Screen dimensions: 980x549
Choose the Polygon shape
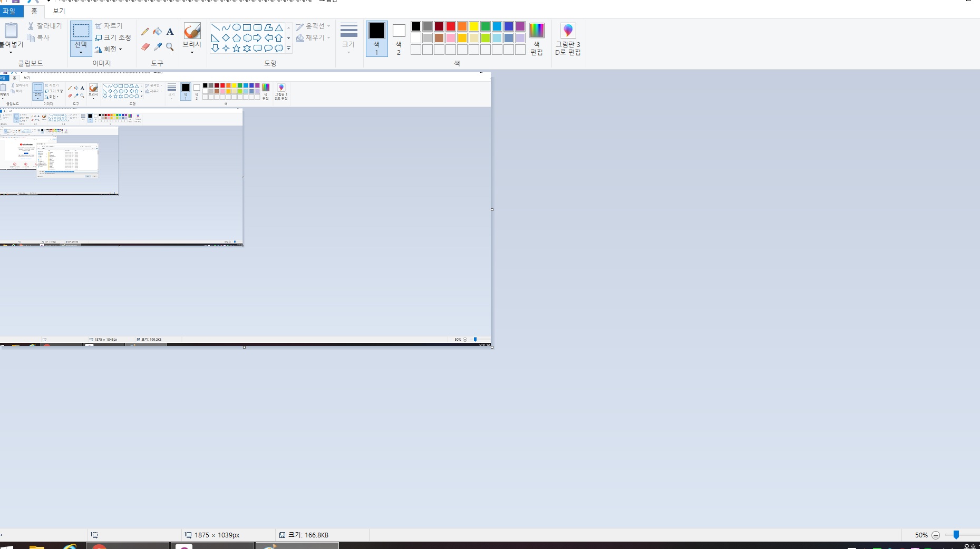(268, 27)
